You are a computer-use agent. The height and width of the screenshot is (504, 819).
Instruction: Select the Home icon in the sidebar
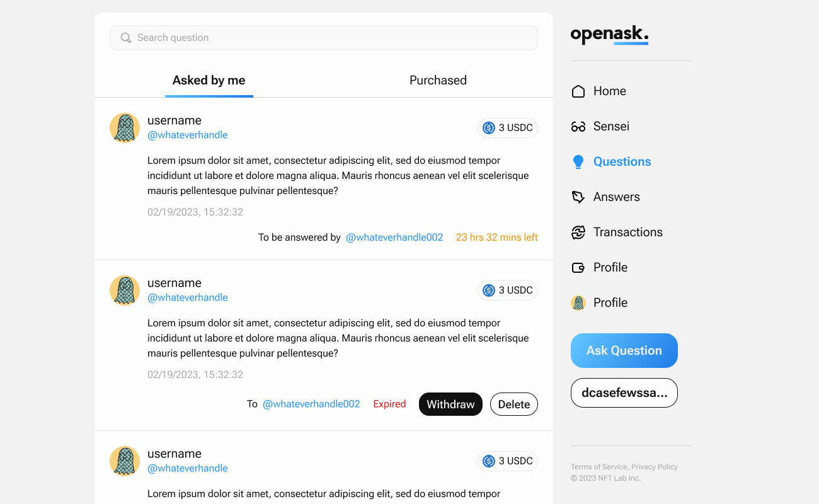[x=578, y=91]
